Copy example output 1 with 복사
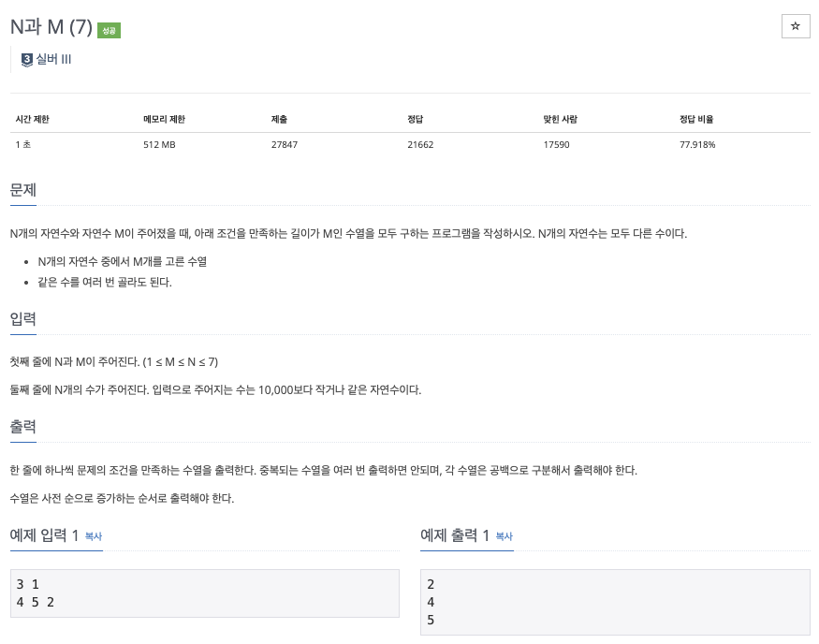Viewport: 819px width, 644px height. click(x=505, y=536)
